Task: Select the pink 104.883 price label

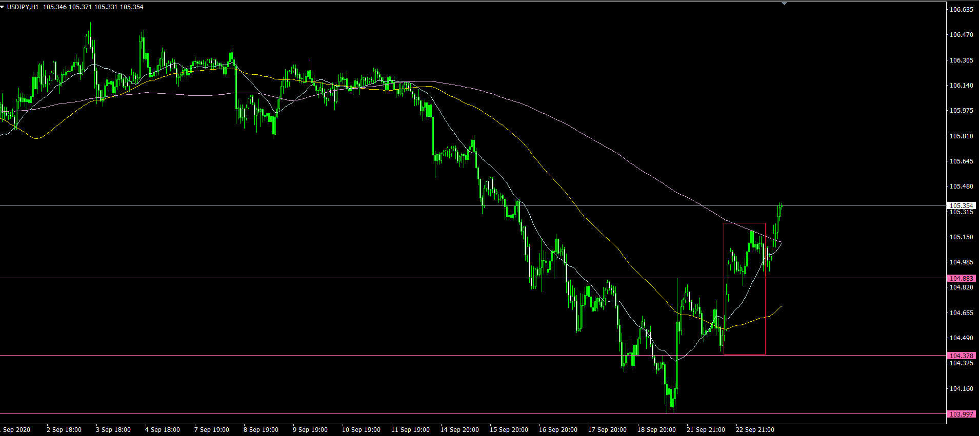Action: (961, 279)
